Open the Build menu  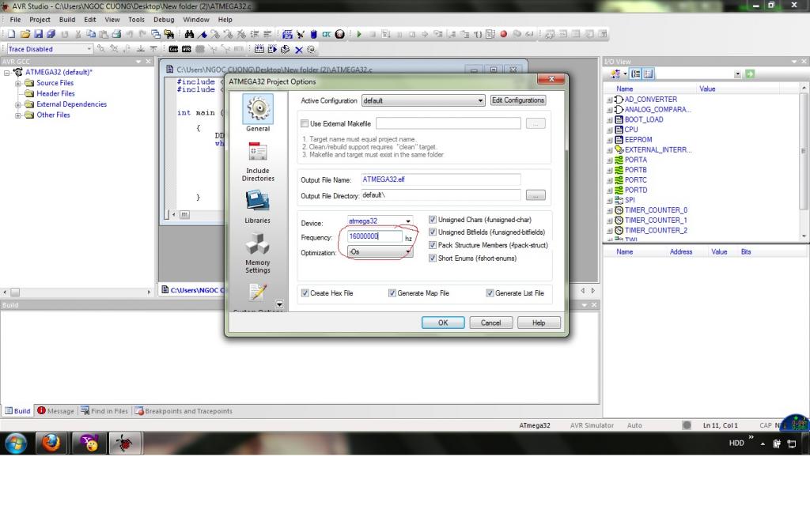67,20
